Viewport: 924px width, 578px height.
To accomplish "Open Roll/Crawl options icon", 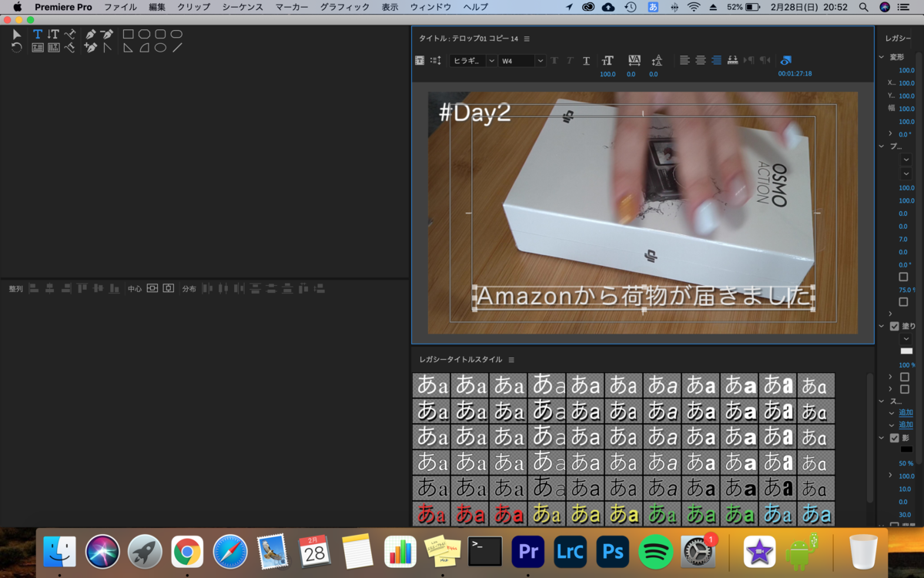I will pos(436,60).
